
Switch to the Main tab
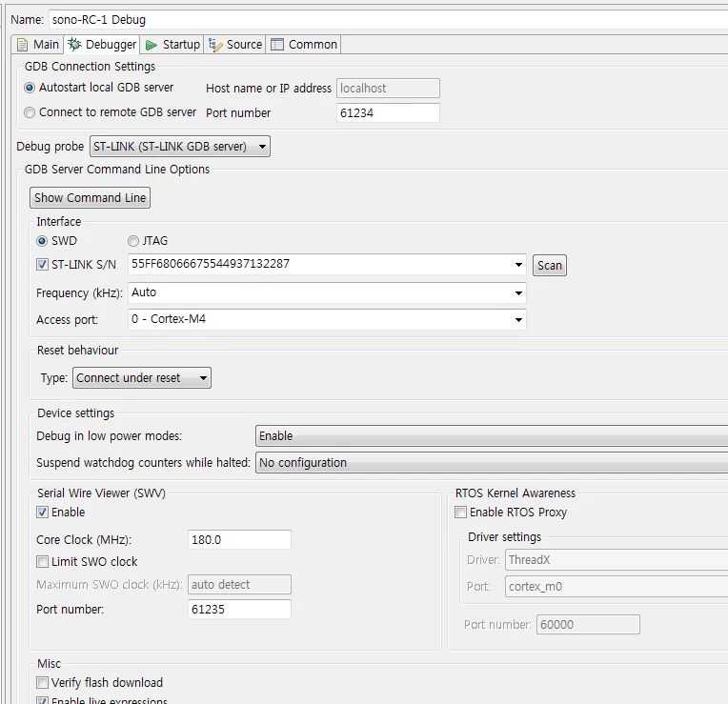point(38,45)
